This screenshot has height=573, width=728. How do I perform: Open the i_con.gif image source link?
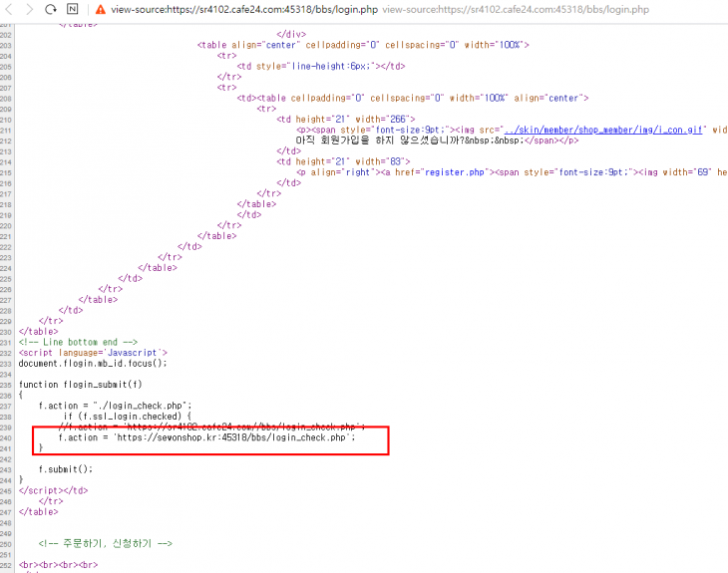(603, 130)
